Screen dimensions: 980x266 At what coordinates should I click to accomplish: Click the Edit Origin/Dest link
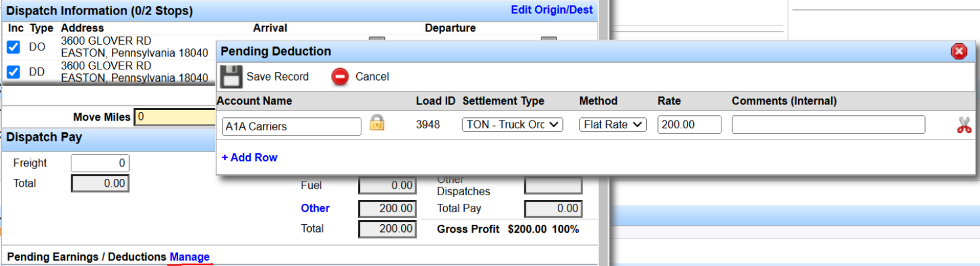tap(552, 10)
